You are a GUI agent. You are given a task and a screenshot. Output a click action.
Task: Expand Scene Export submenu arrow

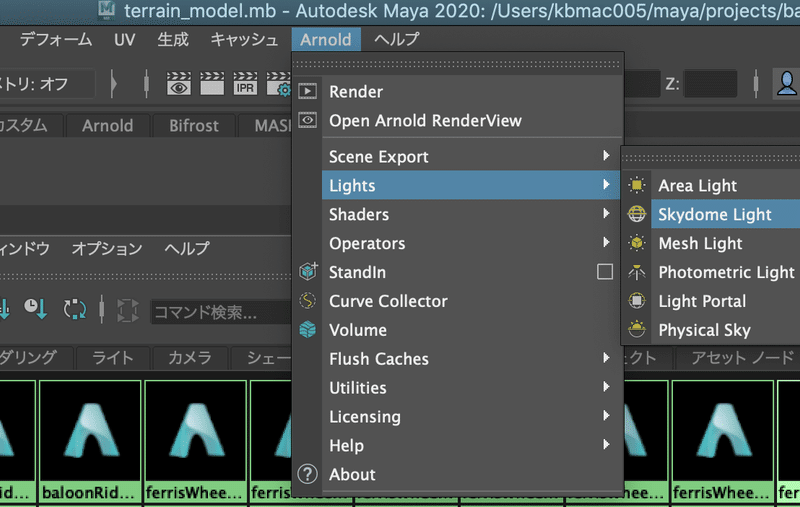(606, 155)
